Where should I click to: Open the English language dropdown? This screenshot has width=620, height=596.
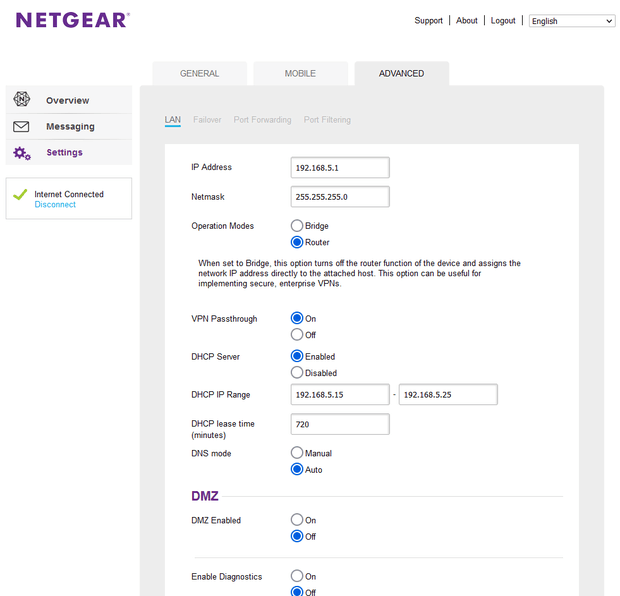[572, 21]
